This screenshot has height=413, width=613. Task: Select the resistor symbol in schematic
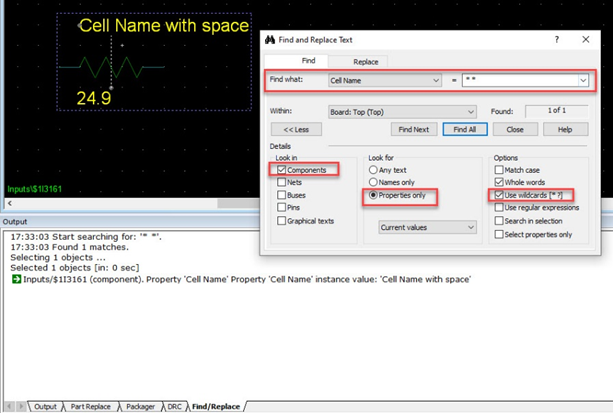(x=111, y=67)
